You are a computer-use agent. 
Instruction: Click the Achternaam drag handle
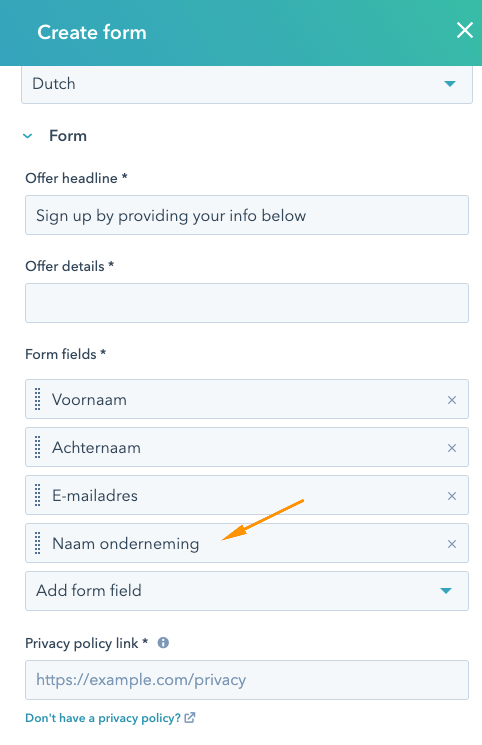(38, 447)
